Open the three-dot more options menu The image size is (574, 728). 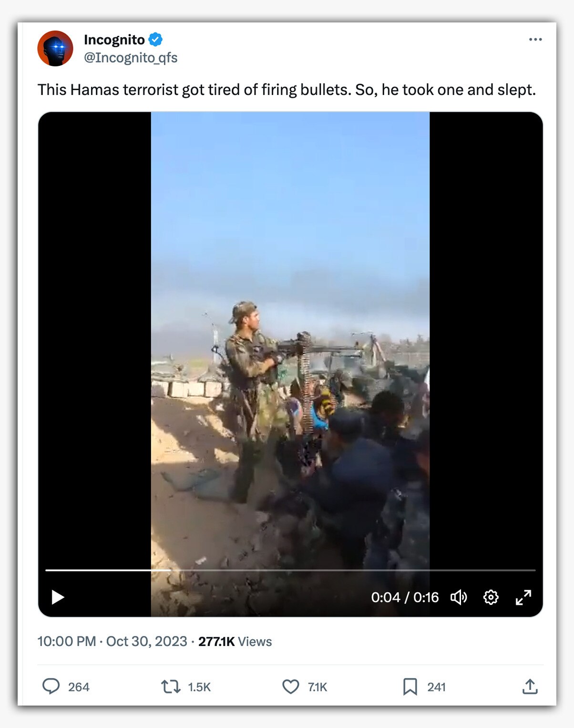[x=535, y=40]
